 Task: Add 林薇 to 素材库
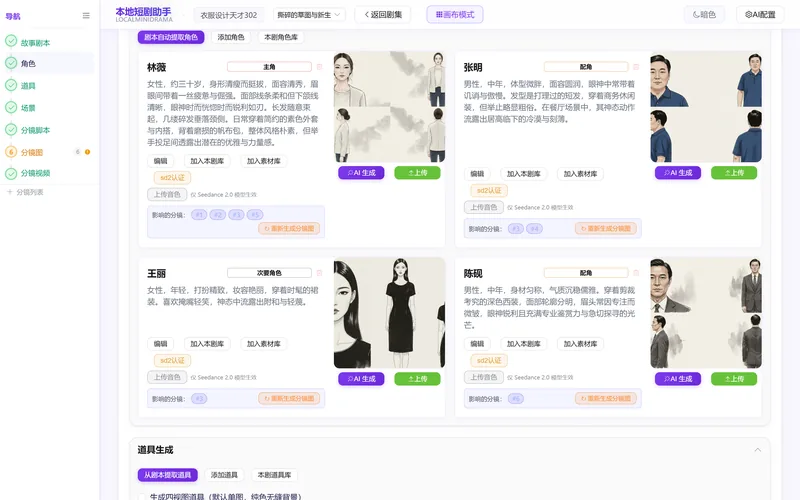(264, 161)
